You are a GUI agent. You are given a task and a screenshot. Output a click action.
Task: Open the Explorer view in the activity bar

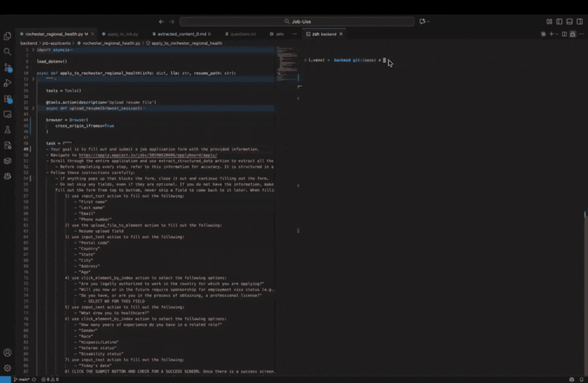[7, 36]
